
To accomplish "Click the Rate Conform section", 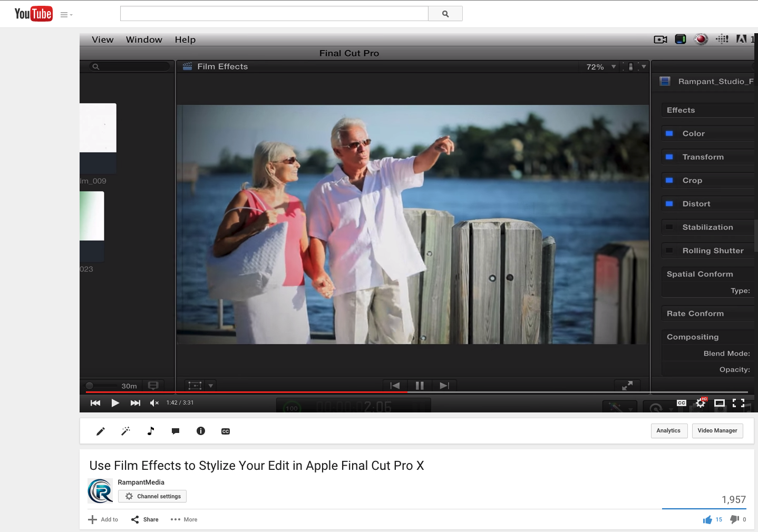I will pos(708,313).
